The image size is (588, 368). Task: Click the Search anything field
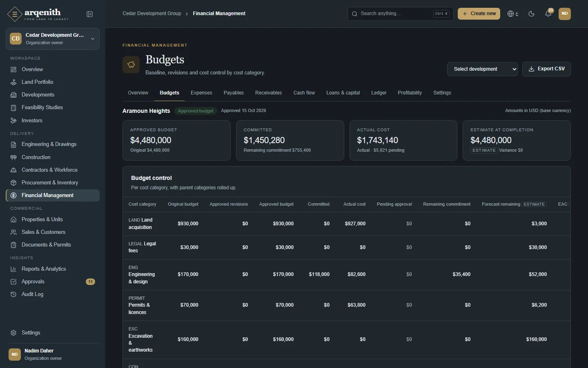(x=400, y=13)
